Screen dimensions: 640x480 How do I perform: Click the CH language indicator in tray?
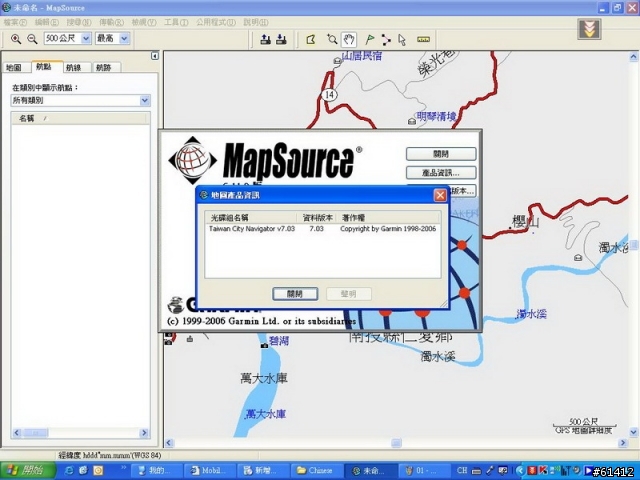[462, 471]
